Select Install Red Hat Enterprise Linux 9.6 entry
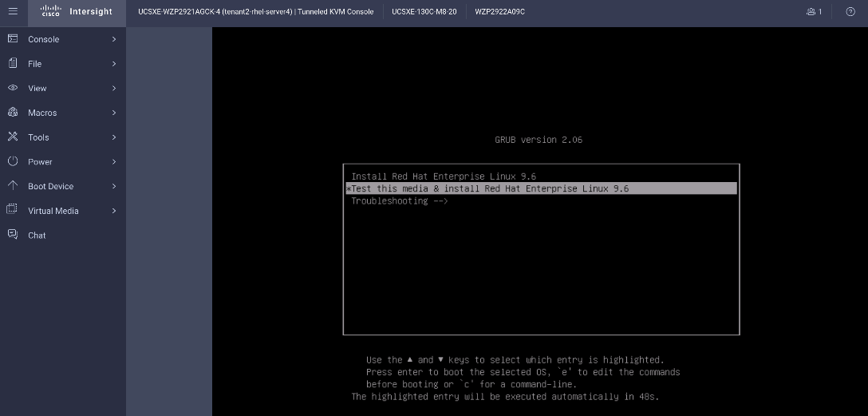Image resolution: width=868 pixels, height=416 pixels. coord(542,176)
